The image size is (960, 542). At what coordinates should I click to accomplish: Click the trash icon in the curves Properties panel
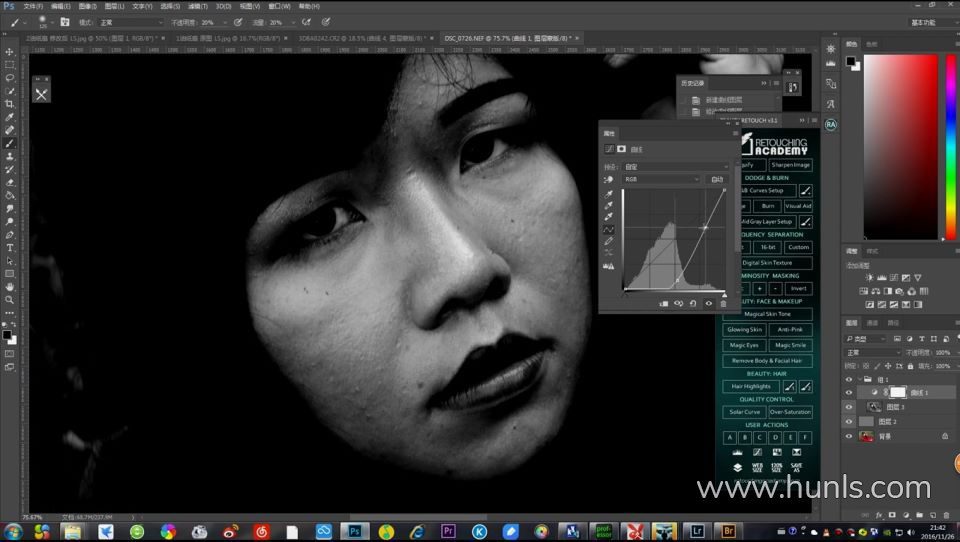click(723, 303)
